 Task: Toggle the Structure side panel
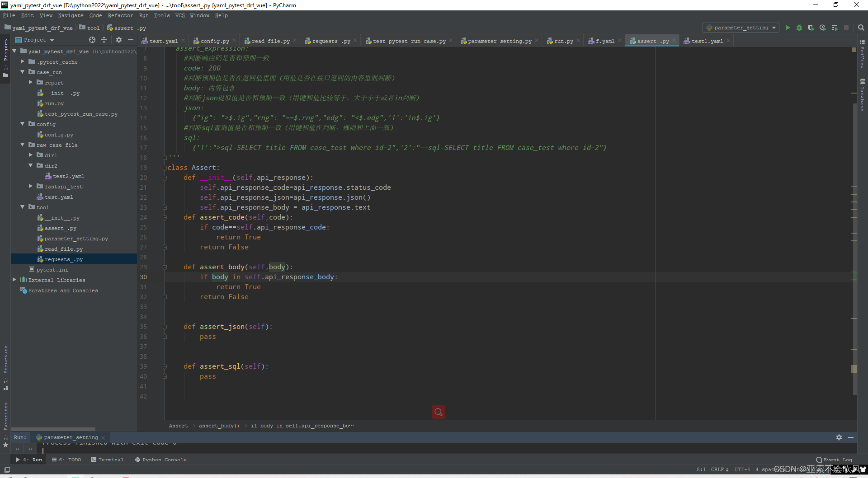click(x=5, y=367)
